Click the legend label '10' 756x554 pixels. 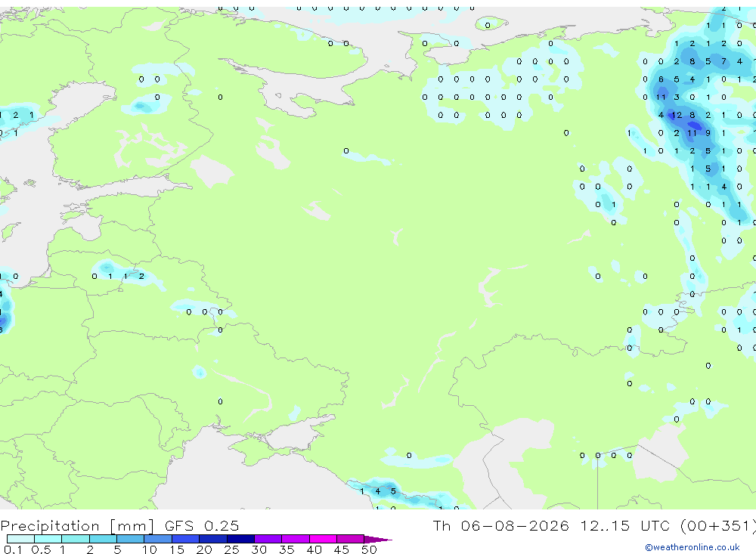(x=150, y=549)
